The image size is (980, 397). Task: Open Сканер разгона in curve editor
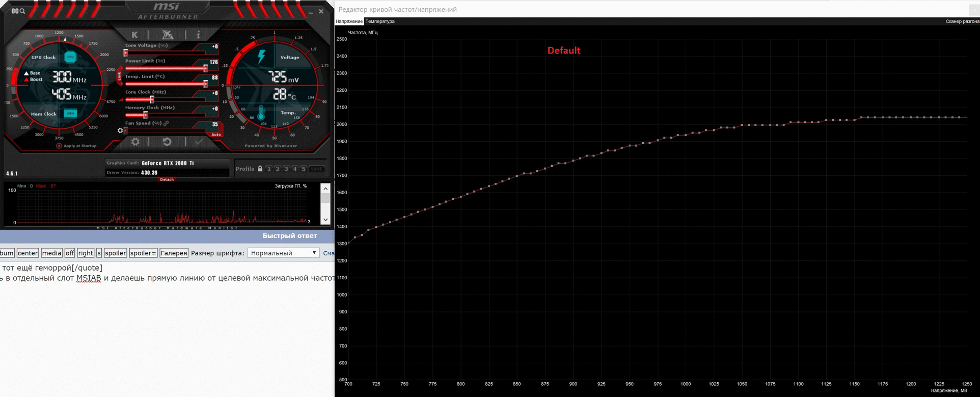962,21
